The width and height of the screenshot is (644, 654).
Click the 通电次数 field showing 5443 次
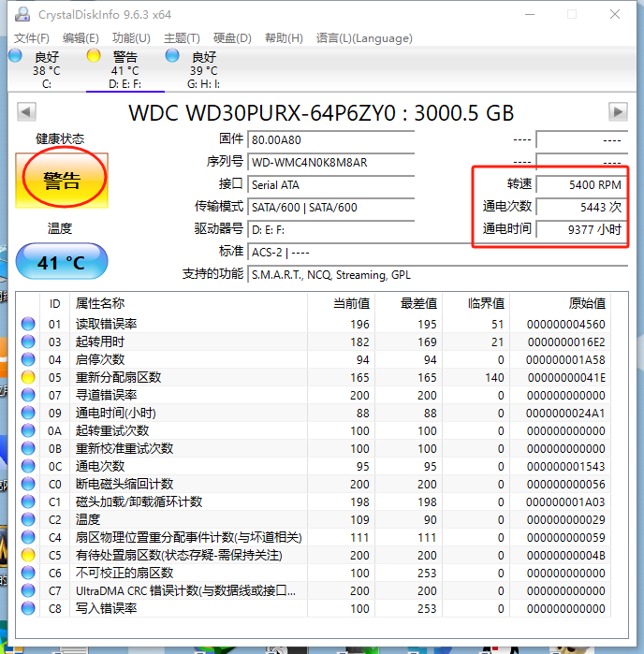tap(581, 208)
